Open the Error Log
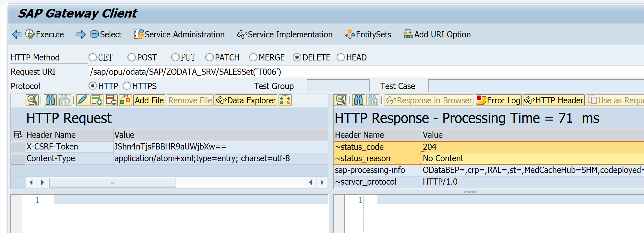This screenshot has width=644, height=233. 498,100
